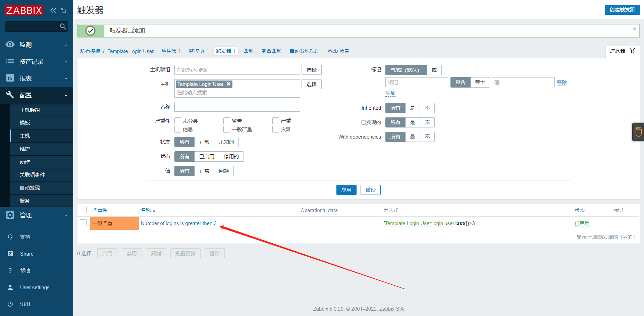Select the Number of logins trigger checkbox

83,223
